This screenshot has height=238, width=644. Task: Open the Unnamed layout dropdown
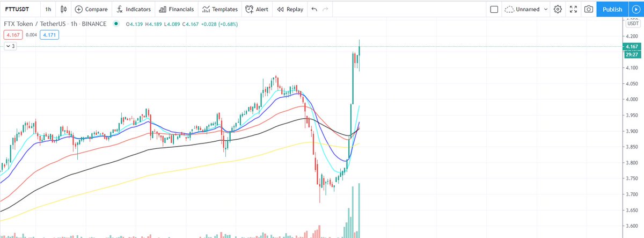click(526, 9)
